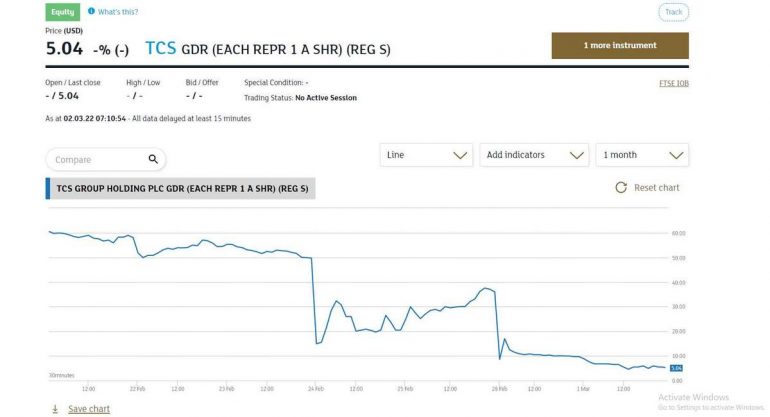Click the 5.04 current price marker on chart
The image size is (770, 417).
click(x=676, y=368)
